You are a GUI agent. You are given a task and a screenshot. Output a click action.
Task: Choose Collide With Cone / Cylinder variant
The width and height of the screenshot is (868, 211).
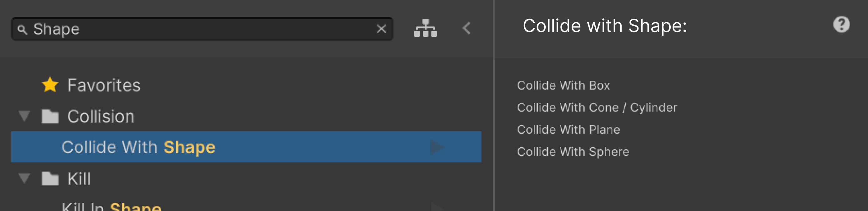tap(597, 108)
